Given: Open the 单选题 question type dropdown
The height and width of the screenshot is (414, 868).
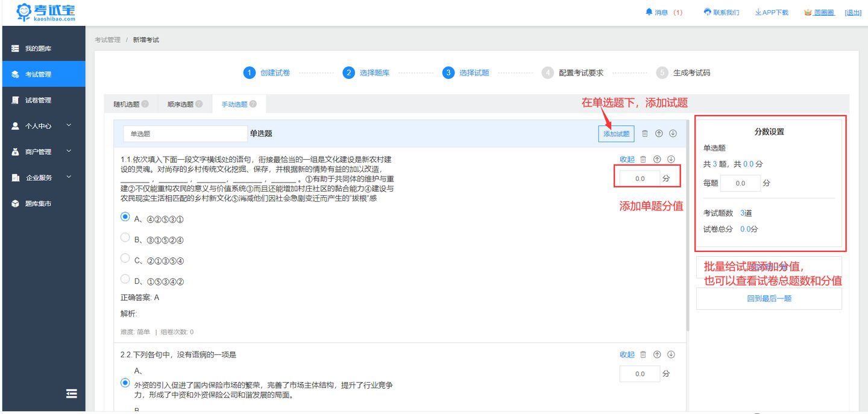Looking at the screenshot, I should click(185, 133).
